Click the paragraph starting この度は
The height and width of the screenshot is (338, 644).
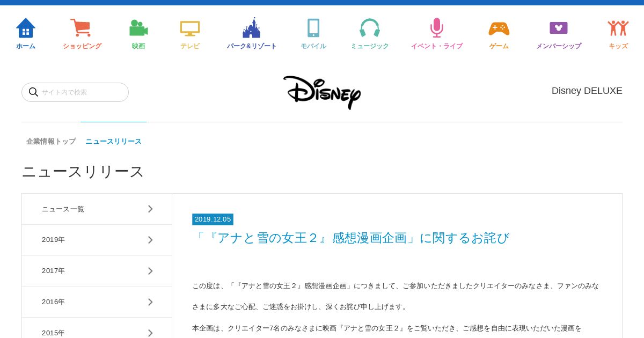click(x=396, y=296)
